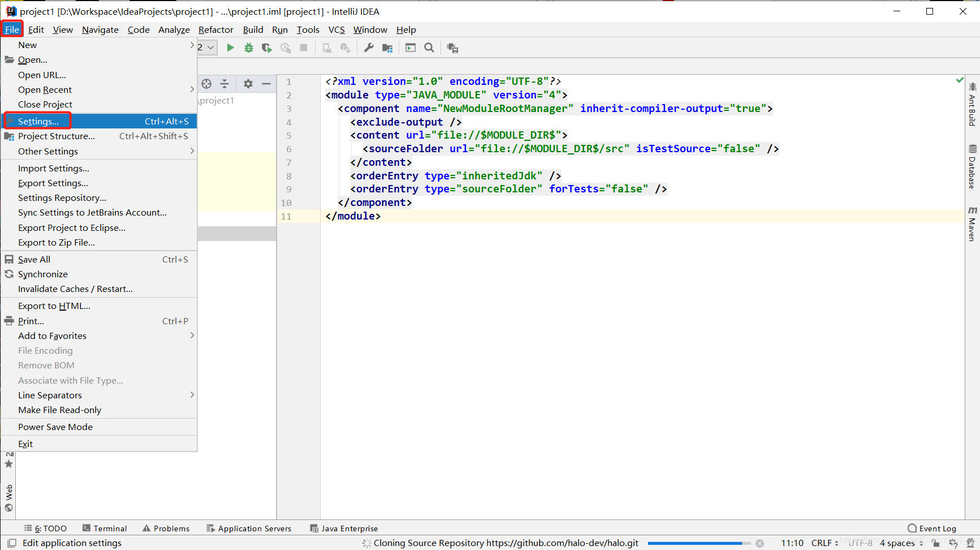Toggle Power Save Mode
Viewport: 980px width, 550px height.
[x=100, y=427]
